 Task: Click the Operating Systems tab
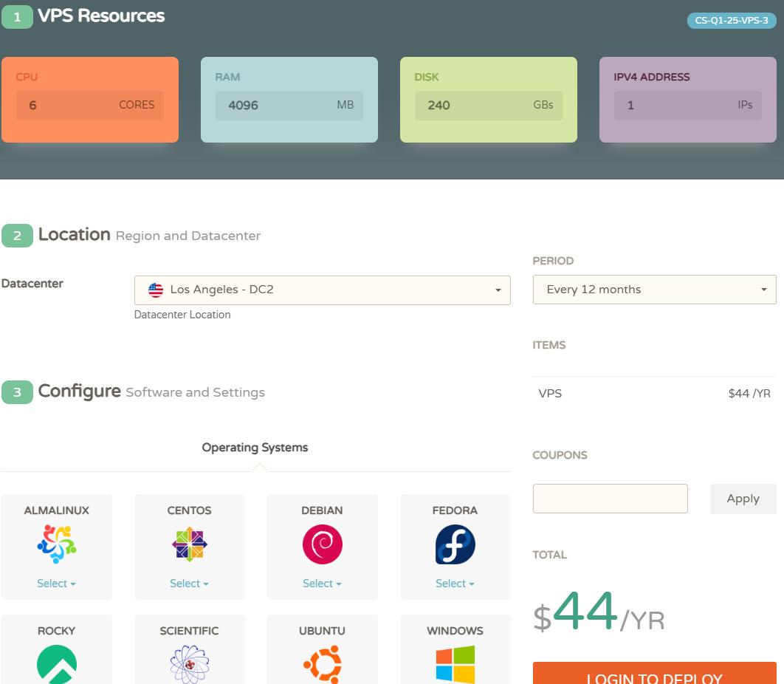(255, 448)
